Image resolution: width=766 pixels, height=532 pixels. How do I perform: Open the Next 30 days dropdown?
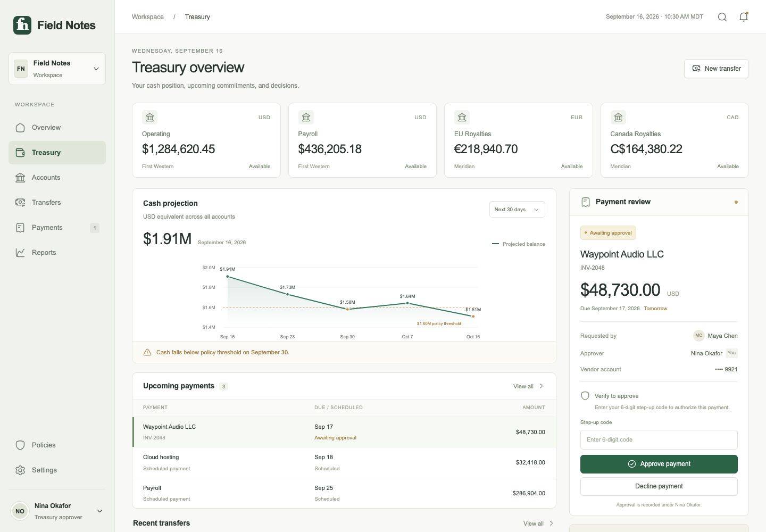tap(517, 210)
